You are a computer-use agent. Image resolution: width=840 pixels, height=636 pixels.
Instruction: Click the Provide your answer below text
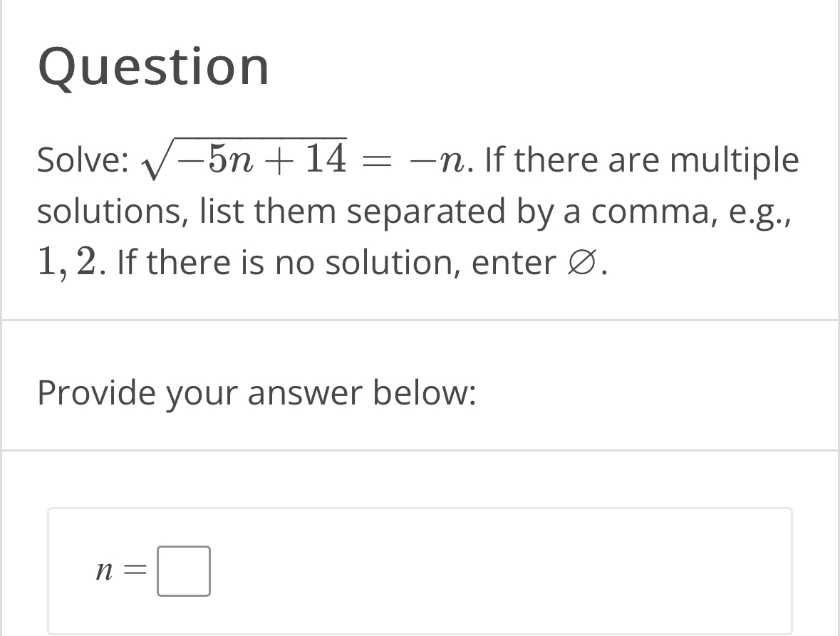click(257, 392)
